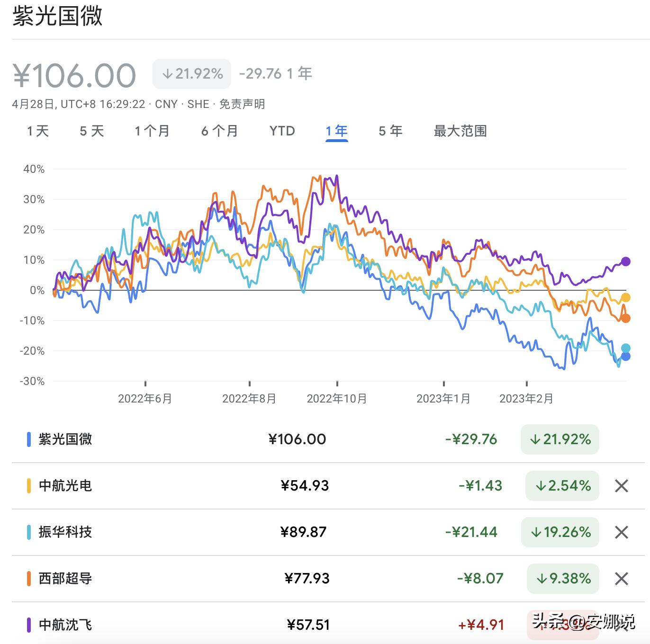Click the blue 紫光国微 legend color bar
Image resolution: width=650 pixels, height=644 pixels.
tap(29, 439)
